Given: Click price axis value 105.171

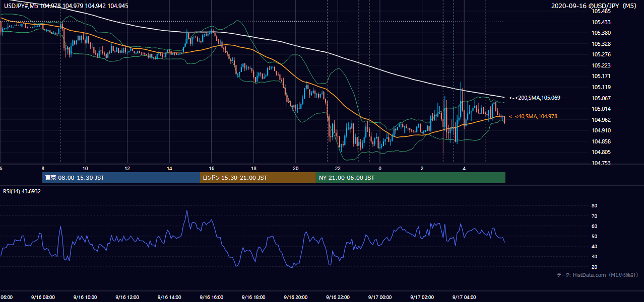Looking at the screenshot, I should point(601,76).
